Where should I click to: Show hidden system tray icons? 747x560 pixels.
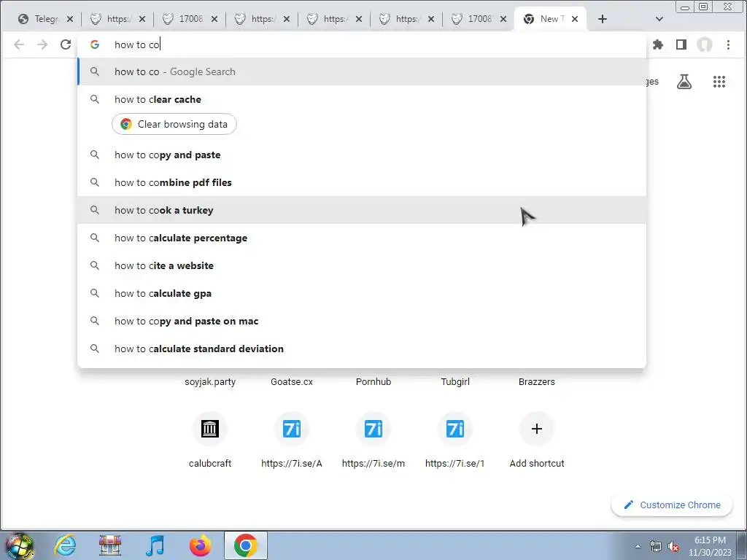[x=638, y=547]
